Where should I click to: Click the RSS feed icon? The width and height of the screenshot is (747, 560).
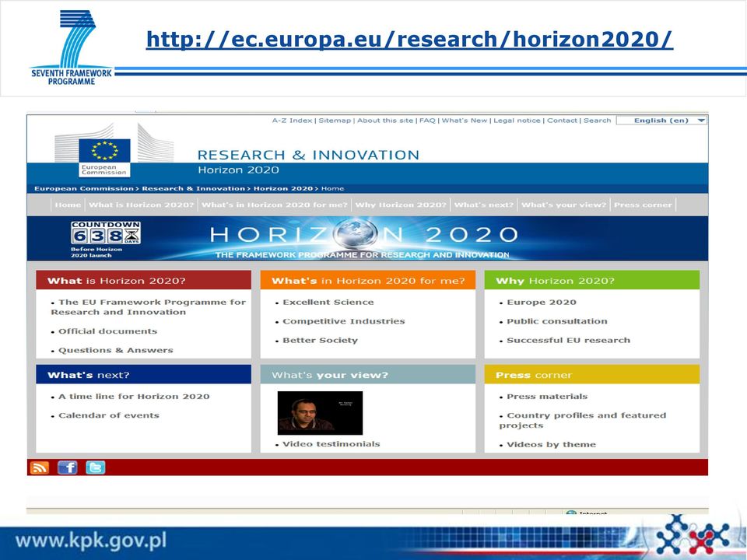(x=39, y=467)
